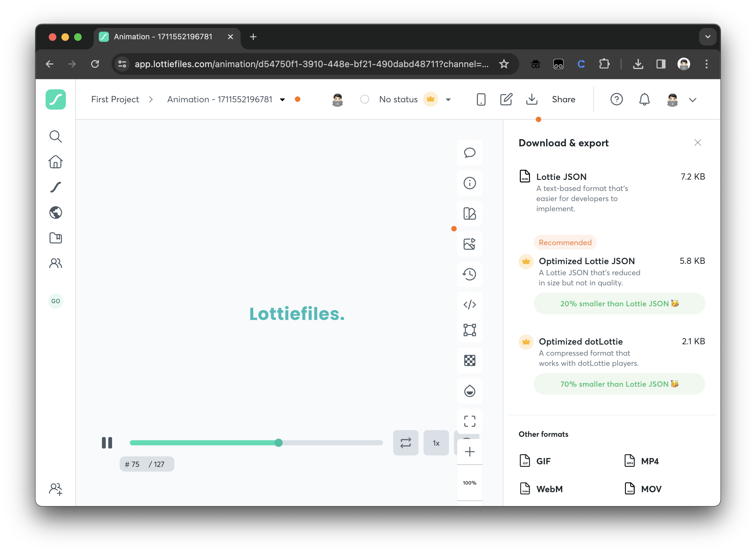This screenshot has width=756, height=553.
Task: Open the color palette editor icon
Action: 470,213
